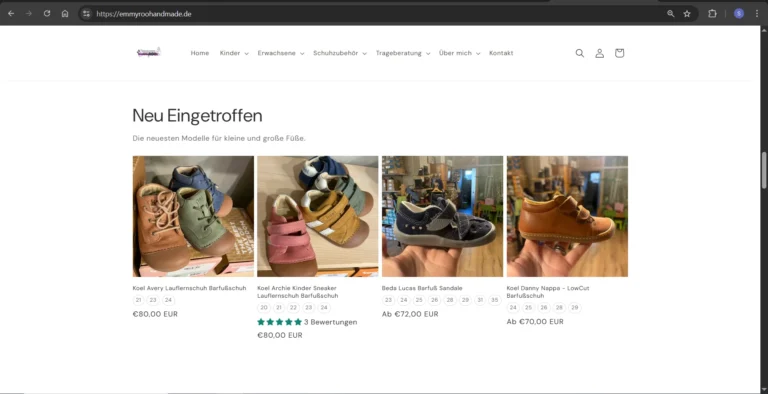This screenshot has width=768, height=394.
Task: Open the browser extensions puzzle icon
Action: coord(712,14)
